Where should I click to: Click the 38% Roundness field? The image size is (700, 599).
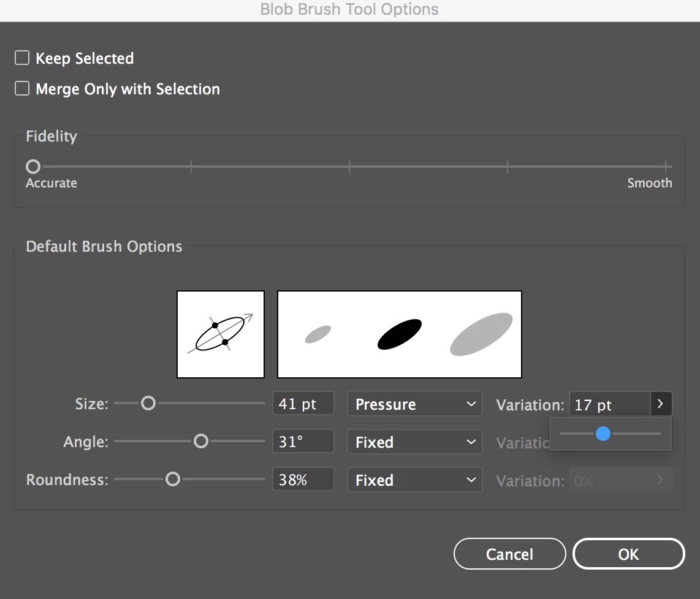303,480
